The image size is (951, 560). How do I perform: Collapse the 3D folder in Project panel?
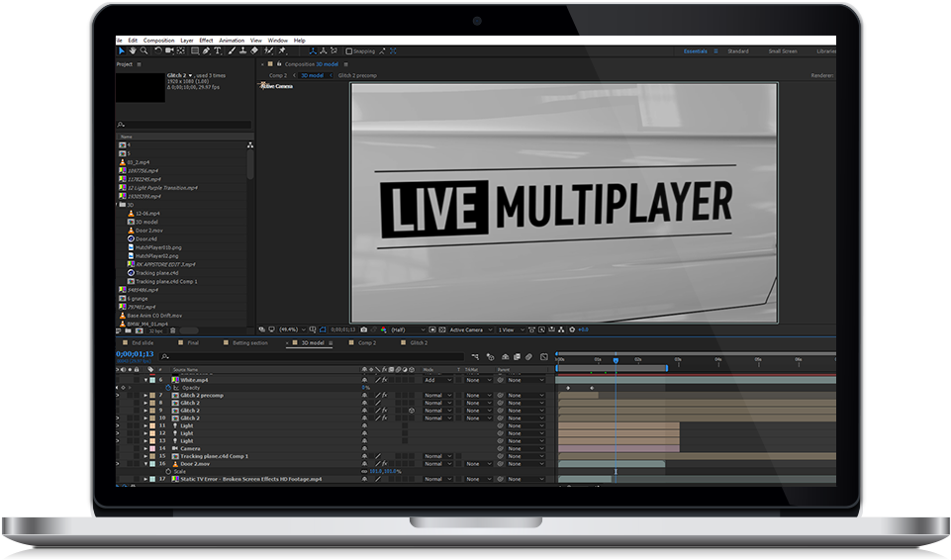[117, 205]
